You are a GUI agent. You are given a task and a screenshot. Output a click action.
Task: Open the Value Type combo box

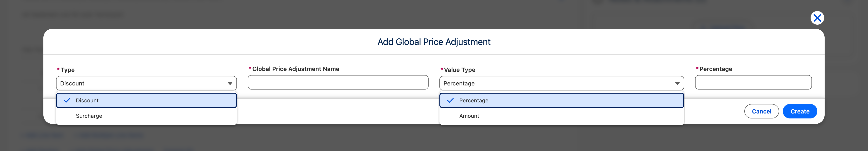tap(562, 83)
